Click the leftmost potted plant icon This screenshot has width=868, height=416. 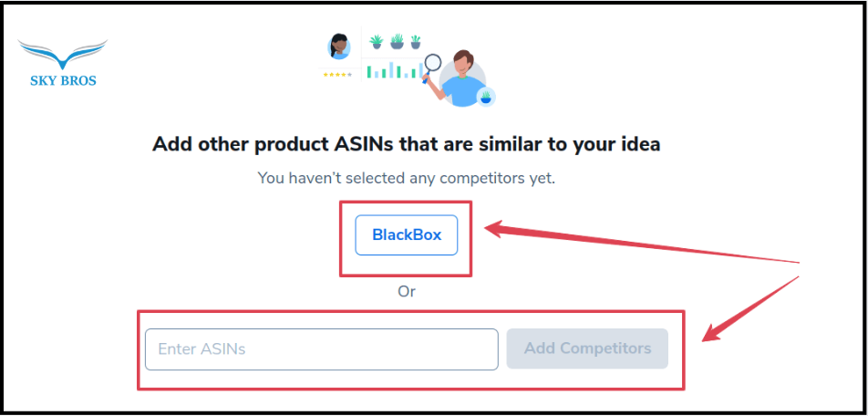pyautogui.click(x=376, y=42)
